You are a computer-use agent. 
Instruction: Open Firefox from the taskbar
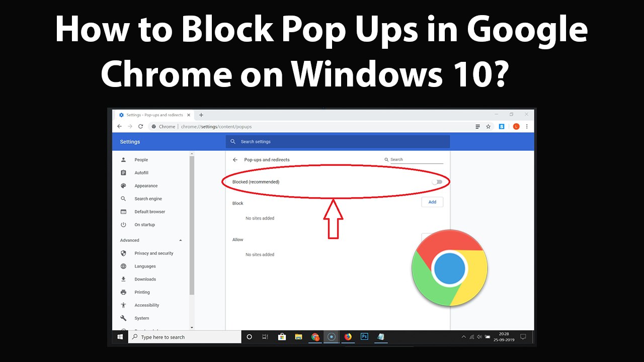pos(348,337)
